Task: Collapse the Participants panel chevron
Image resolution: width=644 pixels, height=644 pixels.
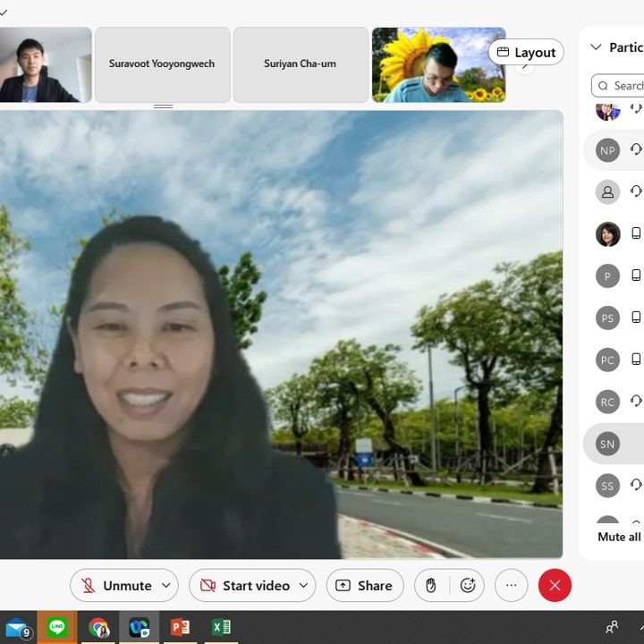Action: [596, 47]
